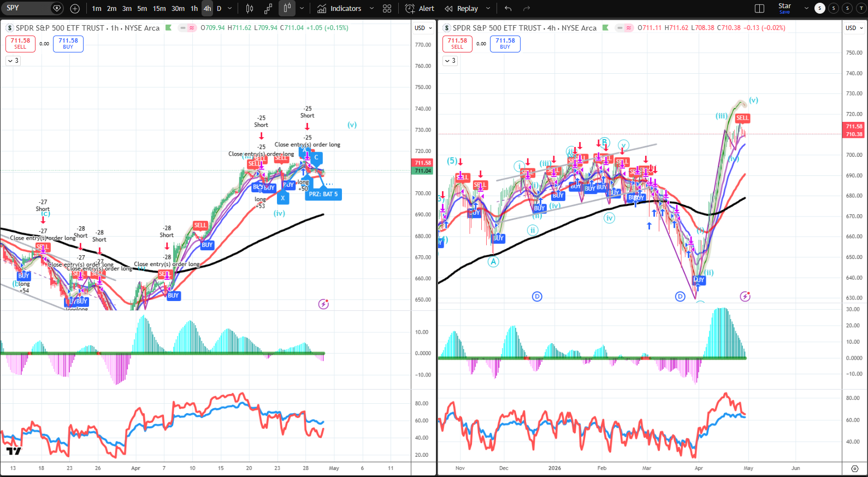Select the 30m timeframe
This screenshot has height=477, width=868.
click(x=178, y=9)
